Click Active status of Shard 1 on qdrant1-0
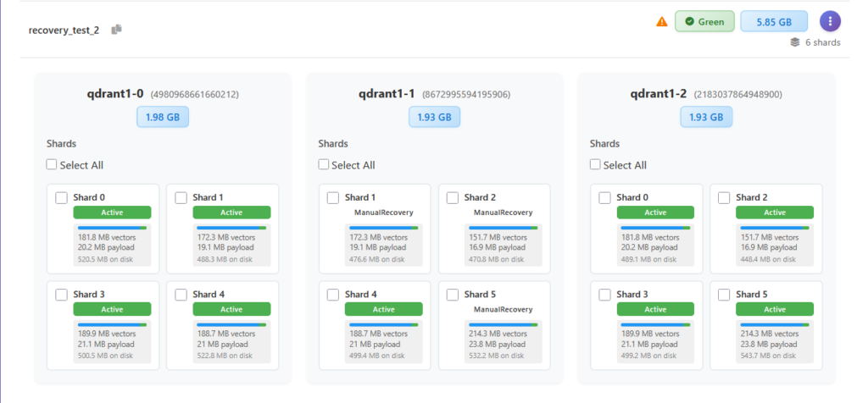 tap(231, 213)
